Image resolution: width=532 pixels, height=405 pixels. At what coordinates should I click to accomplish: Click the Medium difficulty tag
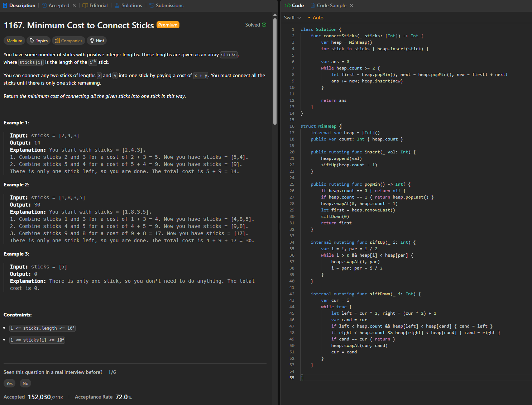(14, 41)
